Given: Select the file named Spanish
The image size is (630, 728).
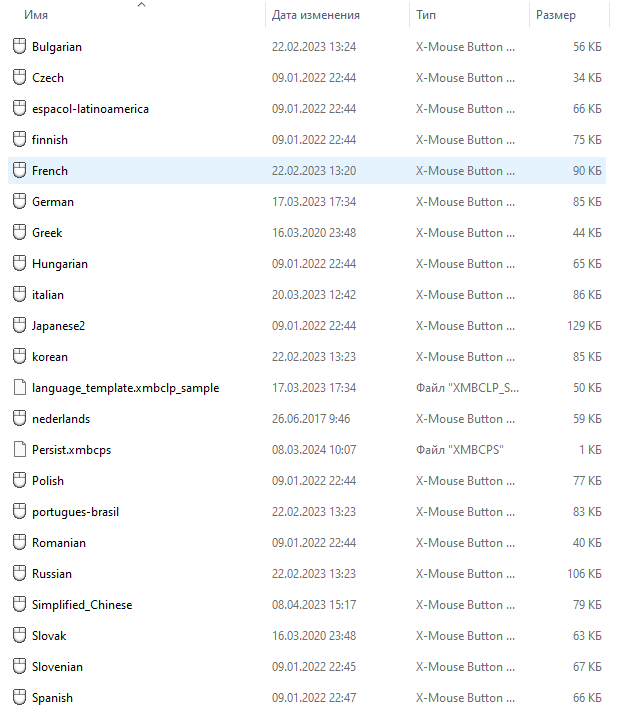Looking at the screenshot, I should [x=52, y=698].
